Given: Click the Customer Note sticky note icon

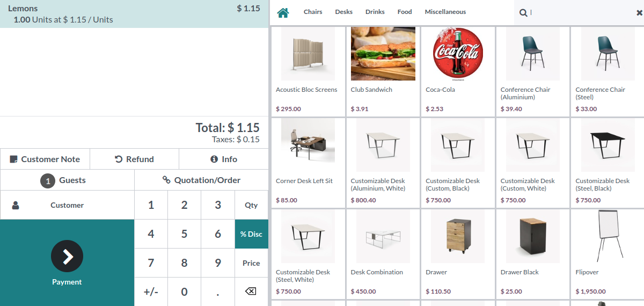Looking at the screenshot, I should point(14,159).
